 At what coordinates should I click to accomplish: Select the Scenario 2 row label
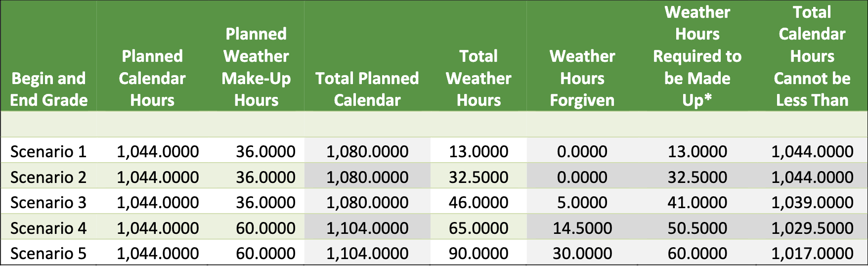pyautogui.click(x=48, y=177)
